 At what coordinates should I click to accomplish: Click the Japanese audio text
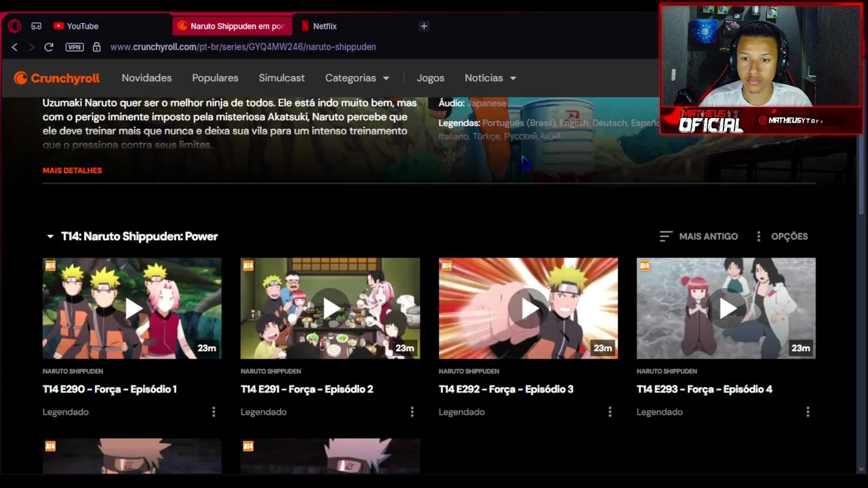point(487,104)
